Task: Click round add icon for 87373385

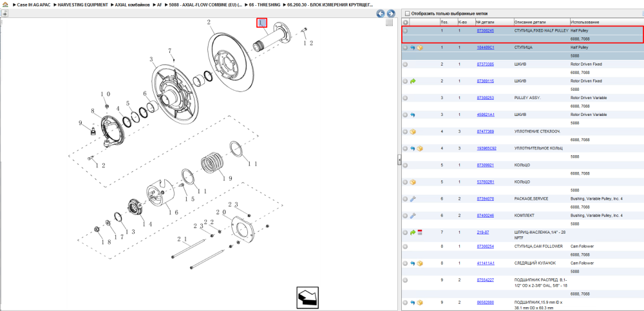Action: click(x=405, y=64)
